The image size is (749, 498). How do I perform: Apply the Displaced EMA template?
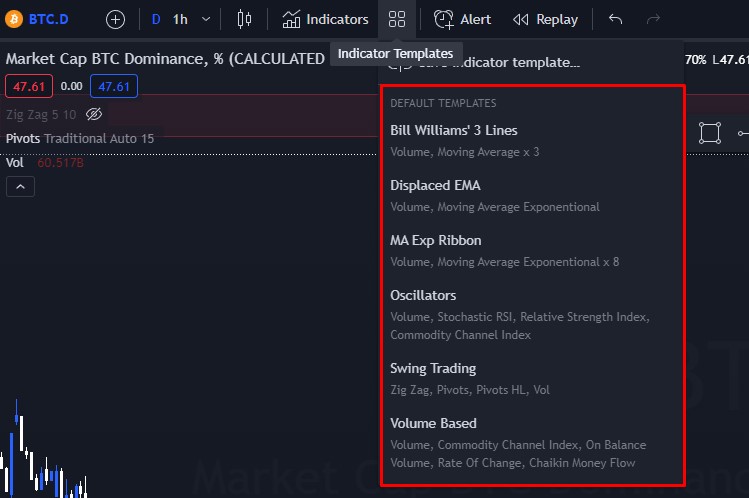pos(533,195)
